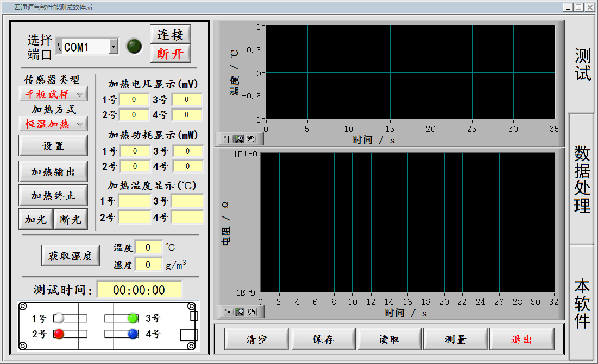Image resolution: width=598 pixels, height=364 pixels.
Task: Click the VISA I/O icon beside COM1
Action: 59,47
